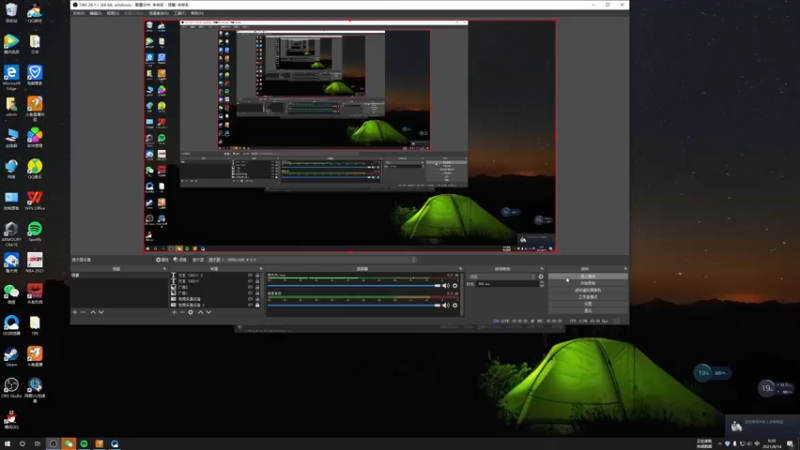Open the Edit menu in OBS
The image size is (800, 450).
tap(95, 13)
